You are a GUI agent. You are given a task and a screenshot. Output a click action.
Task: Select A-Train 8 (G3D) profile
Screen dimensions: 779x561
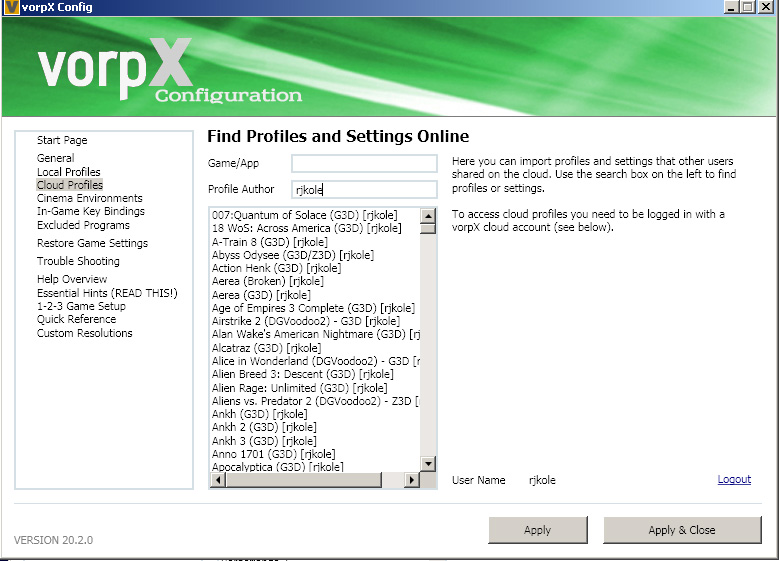tap(270, 242)
